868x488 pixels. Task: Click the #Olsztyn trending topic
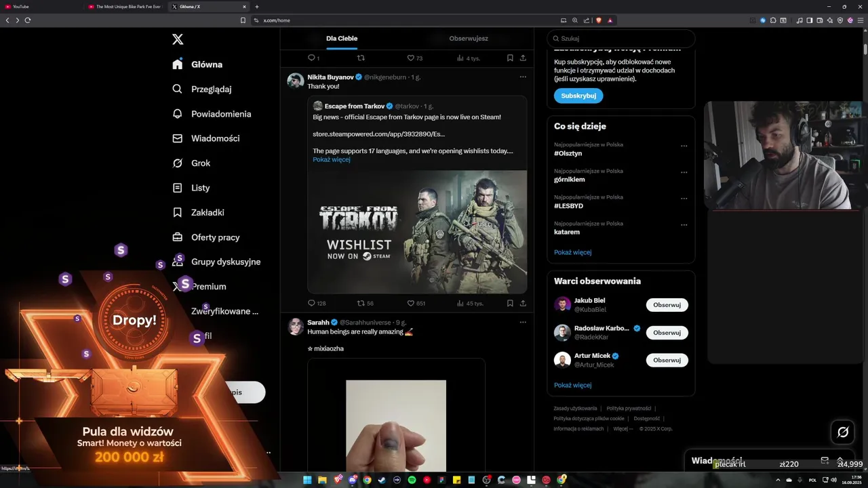tap(568, 154)
